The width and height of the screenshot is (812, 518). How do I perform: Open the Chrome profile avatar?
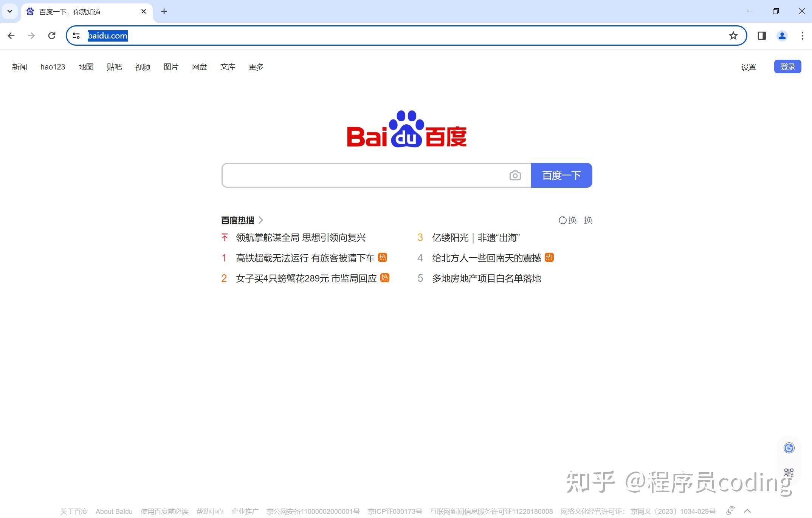(x=782, y=36)
